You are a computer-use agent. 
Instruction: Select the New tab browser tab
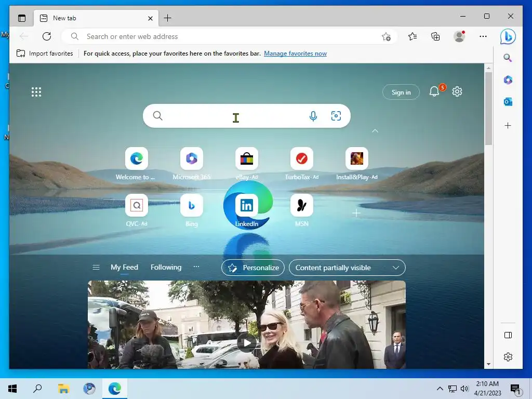point(96,18)
